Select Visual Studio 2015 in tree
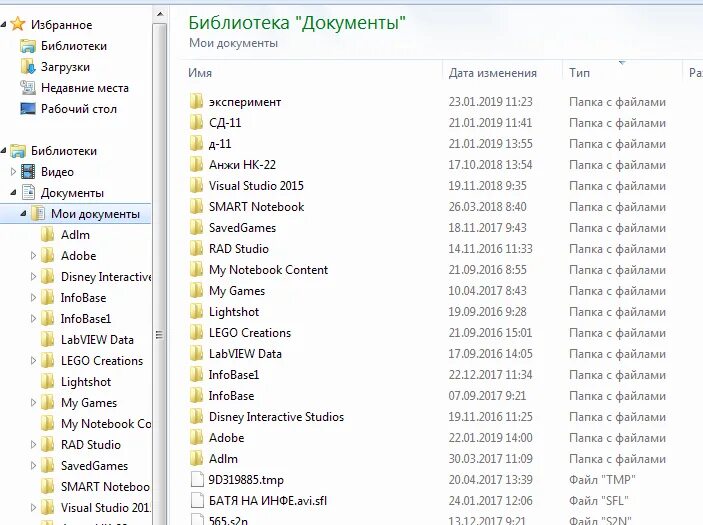 pos(105,508)
